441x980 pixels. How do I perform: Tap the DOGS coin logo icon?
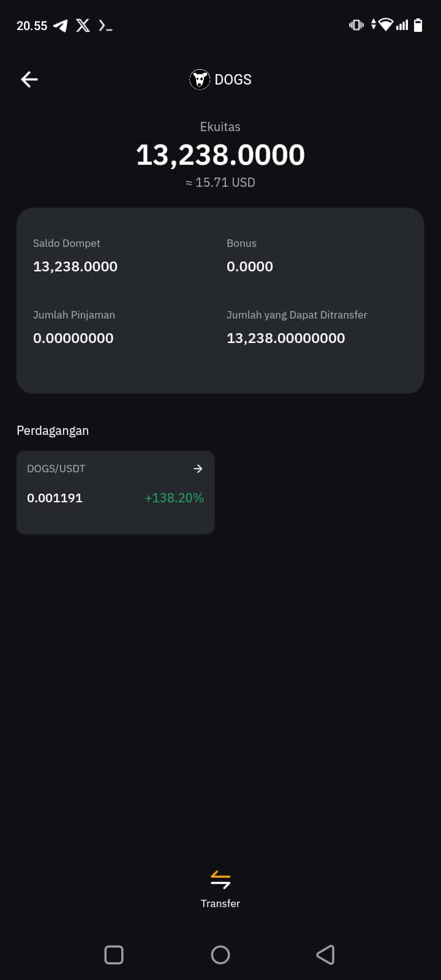click(x=200, y=80)
